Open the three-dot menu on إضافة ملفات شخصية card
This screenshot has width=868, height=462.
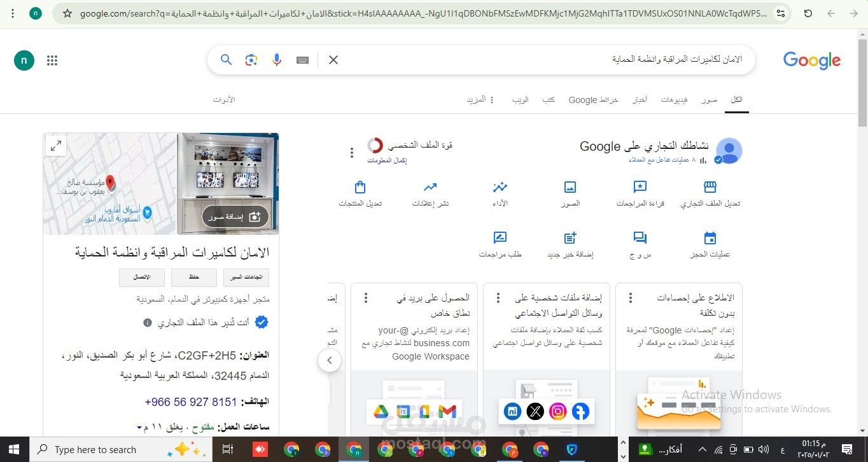(x=498, y=298)
